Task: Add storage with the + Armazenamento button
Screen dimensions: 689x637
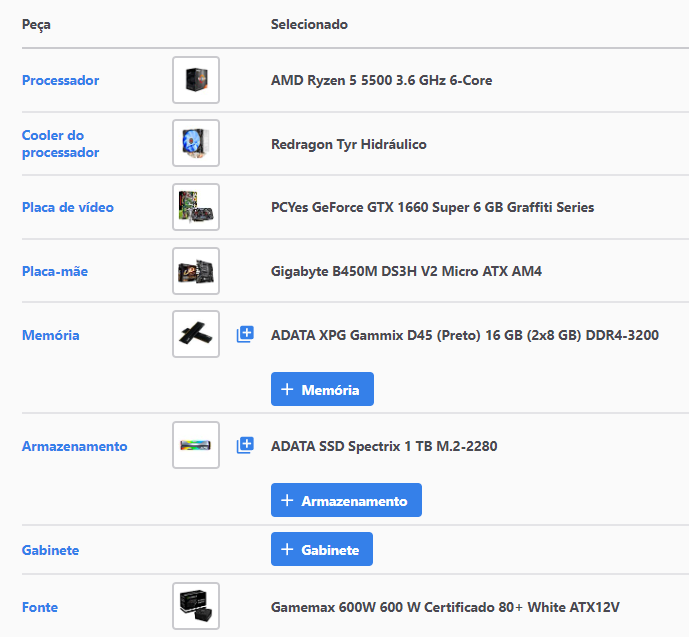Action: pos(346,500)
